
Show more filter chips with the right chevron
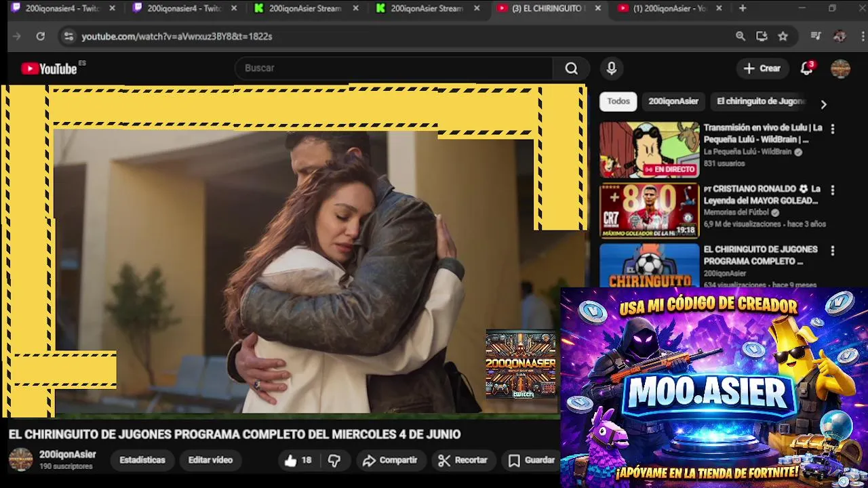pyautogui.click(x=823, y=104)
